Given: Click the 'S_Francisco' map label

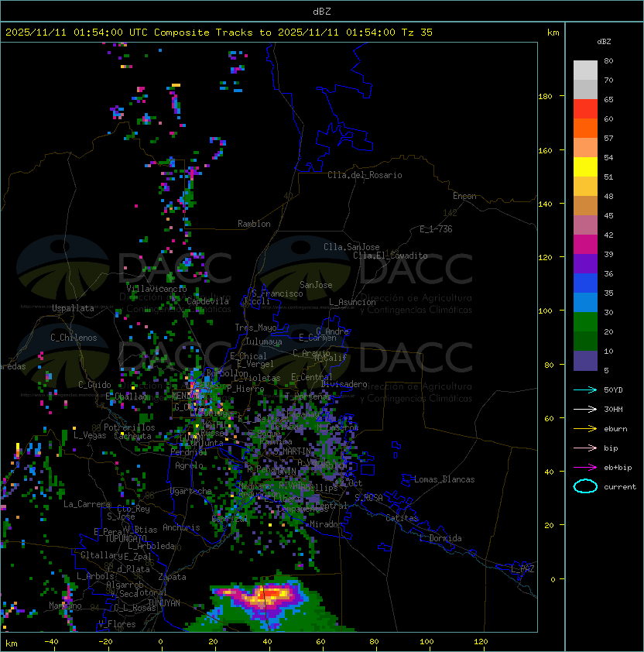Looking at the screenshot, I should (x=277, y=293).
